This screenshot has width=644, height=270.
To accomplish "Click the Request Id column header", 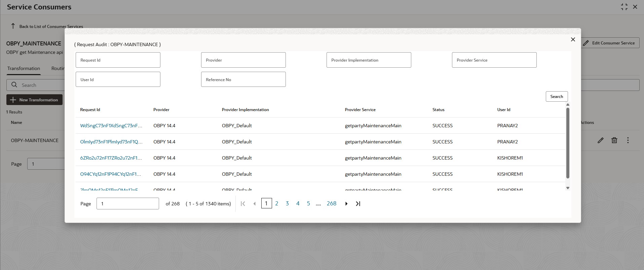I will (x=90, y=110).
